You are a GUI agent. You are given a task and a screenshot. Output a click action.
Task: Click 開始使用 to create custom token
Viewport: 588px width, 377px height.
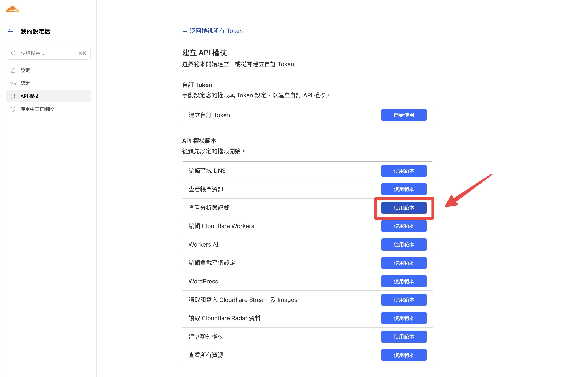pyautogui.click(x=404, y=115)
